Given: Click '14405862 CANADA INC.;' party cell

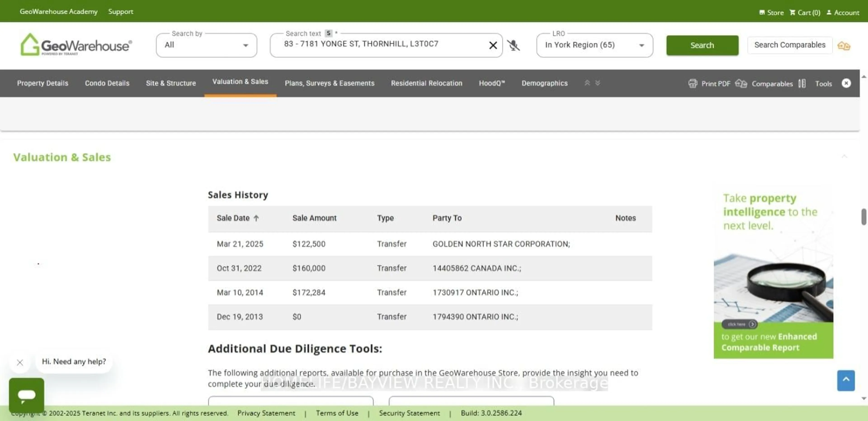Looking at the screenshot, I should [477, 268].
